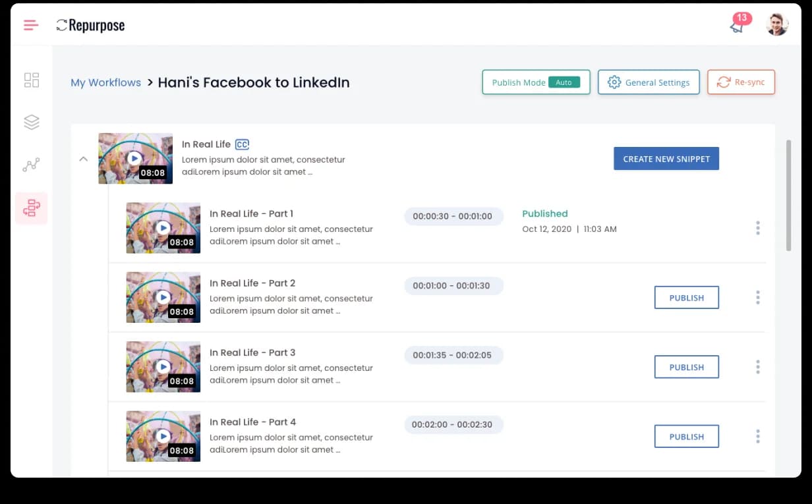This screenshot has width=812, height=504.
Task: Click the Oct 12, 2020 publish date
Action: click(x=546, y=229)
